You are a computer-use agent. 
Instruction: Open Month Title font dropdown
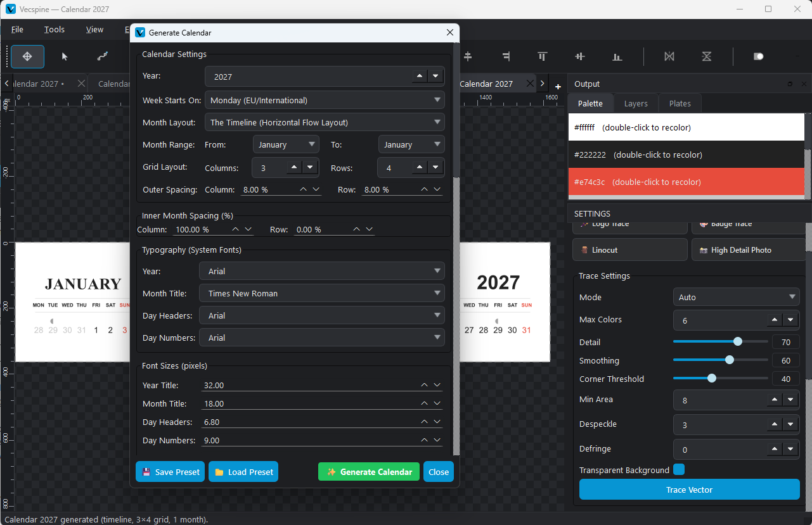(x=322, y=293)
